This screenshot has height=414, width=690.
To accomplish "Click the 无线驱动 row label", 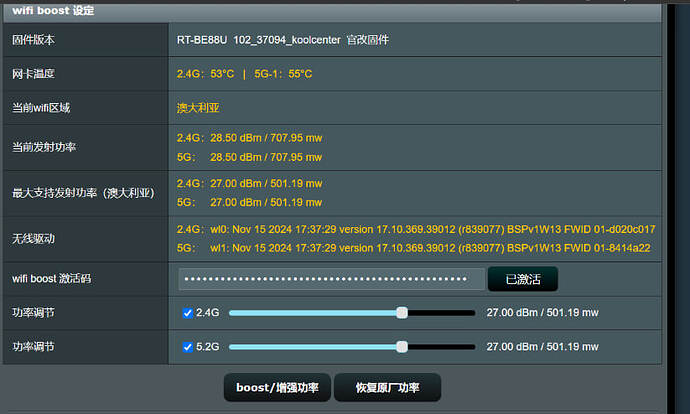I will point(33,239).
